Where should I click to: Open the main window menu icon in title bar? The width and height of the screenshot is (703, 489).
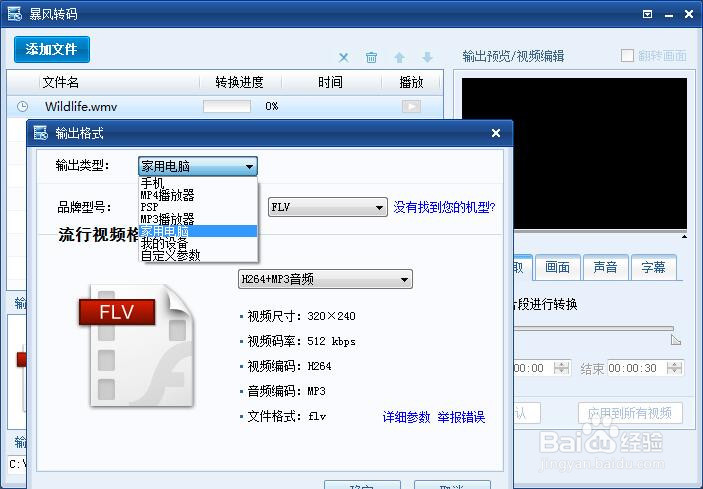(x=647, y=14)
